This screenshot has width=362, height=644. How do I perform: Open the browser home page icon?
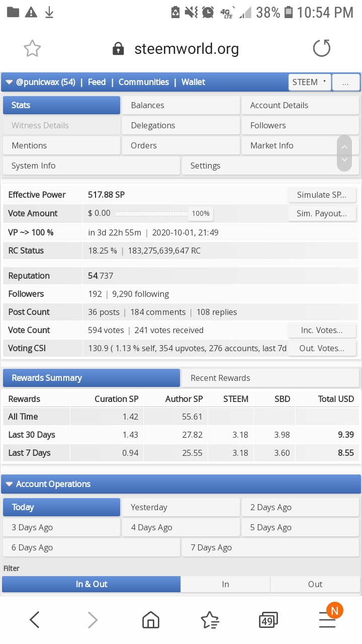tap(151, 620)
